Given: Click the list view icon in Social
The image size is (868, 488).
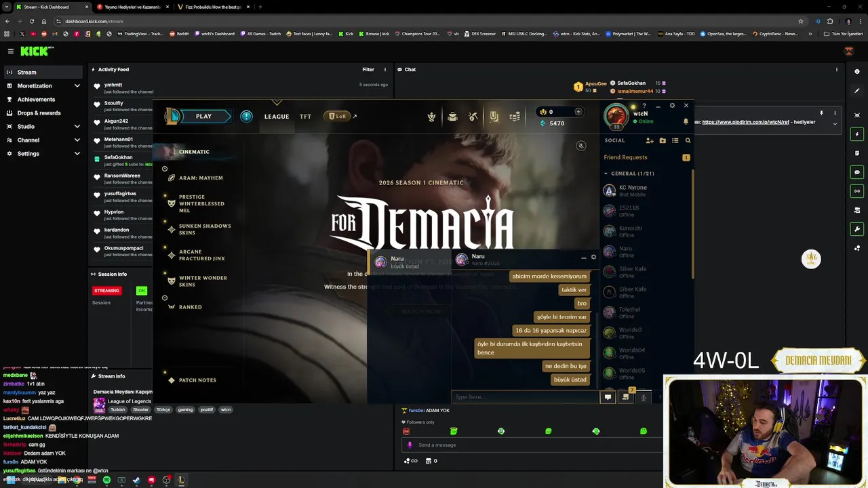Looking at the screenshot, I should coord(675,140).
